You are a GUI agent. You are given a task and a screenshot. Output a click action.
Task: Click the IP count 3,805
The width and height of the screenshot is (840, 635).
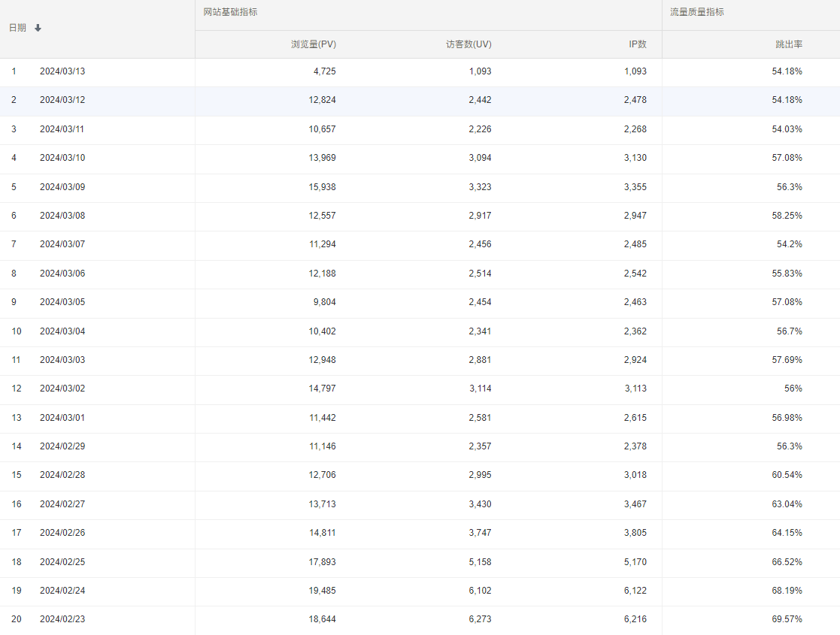point(635,533)
